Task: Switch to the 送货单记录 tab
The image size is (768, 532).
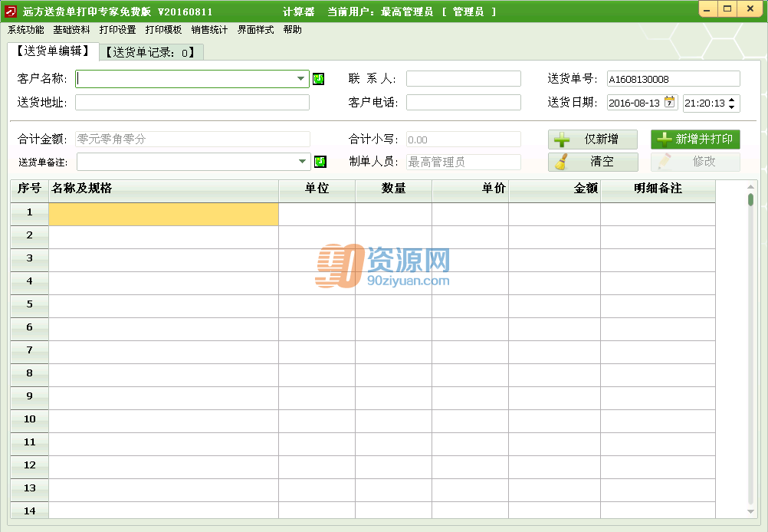Action: tap(151, 52)
